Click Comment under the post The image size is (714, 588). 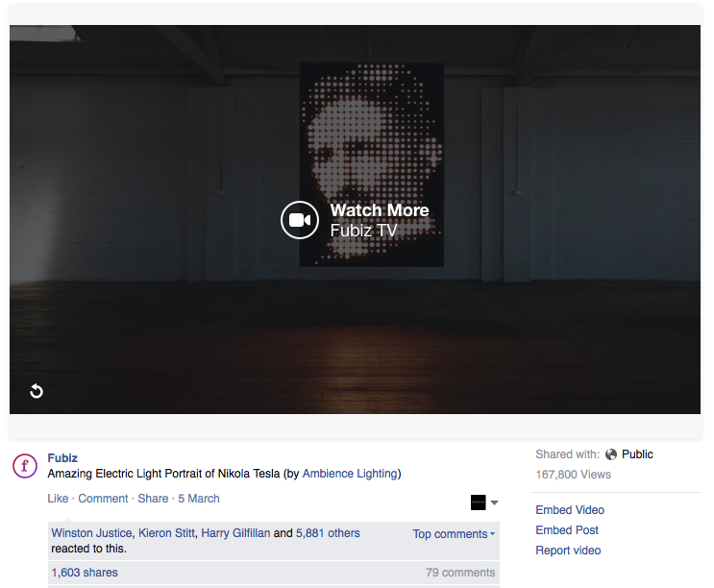pyautogui.click(x=103, y=499)
